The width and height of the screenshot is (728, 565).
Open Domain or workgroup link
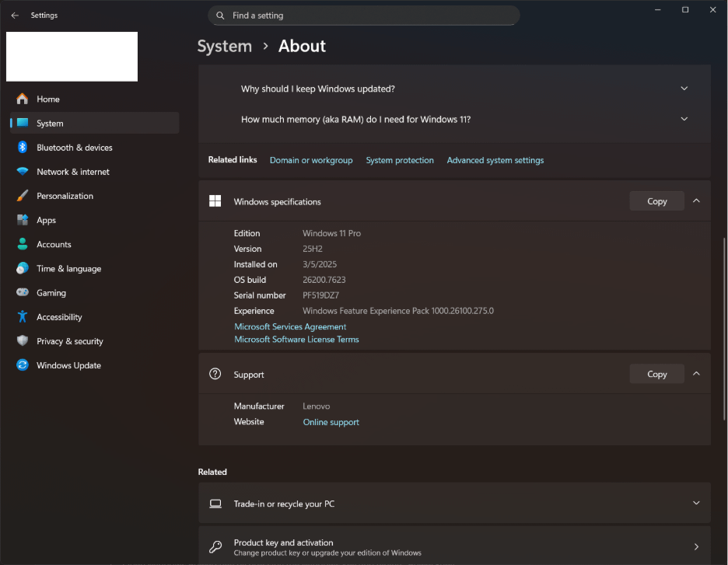click(x=311, y=160)
